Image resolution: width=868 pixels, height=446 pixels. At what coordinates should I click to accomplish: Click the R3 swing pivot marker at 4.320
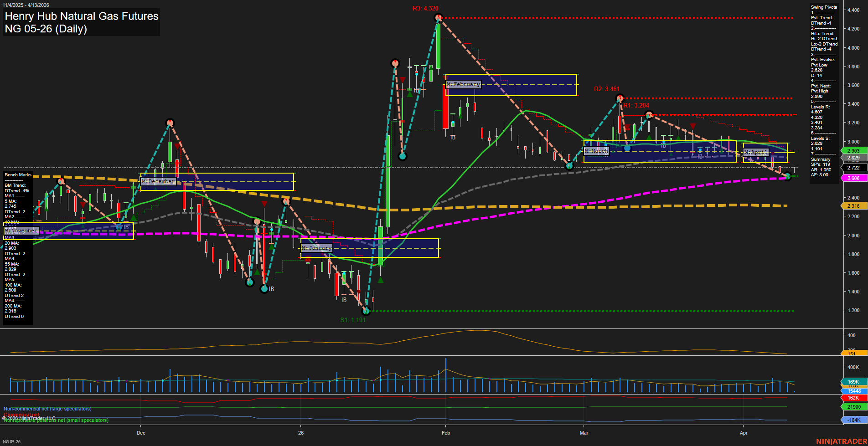pos(438,17)
